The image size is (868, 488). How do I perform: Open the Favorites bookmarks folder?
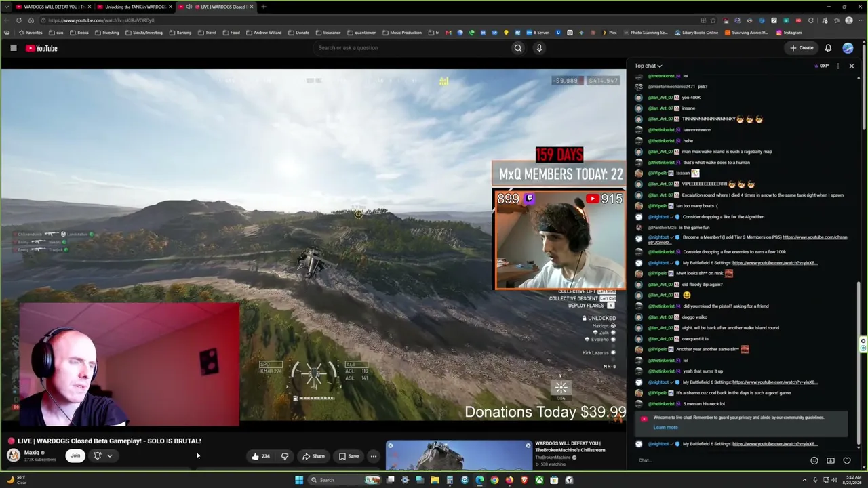31,33
